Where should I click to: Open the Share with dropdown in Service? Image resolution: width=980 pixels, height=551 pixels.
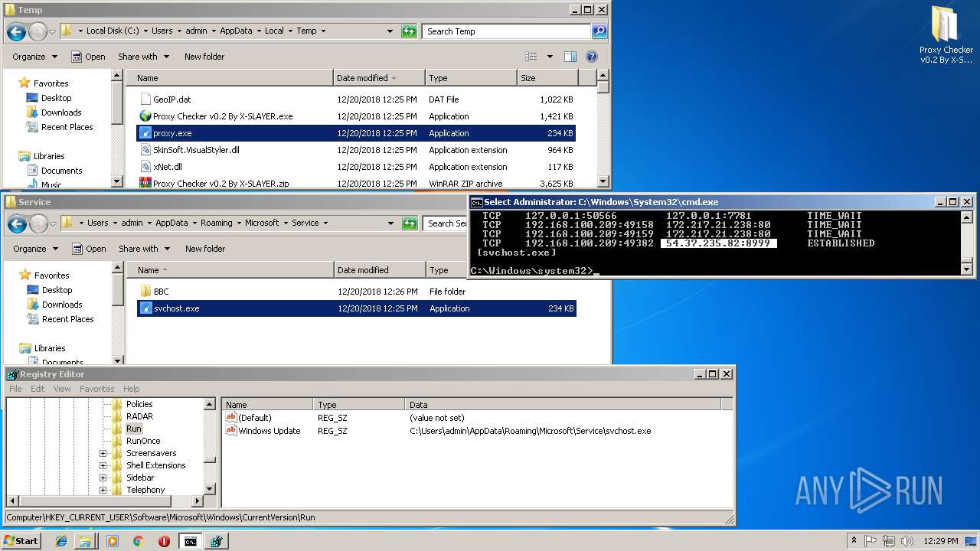[144, 249]
